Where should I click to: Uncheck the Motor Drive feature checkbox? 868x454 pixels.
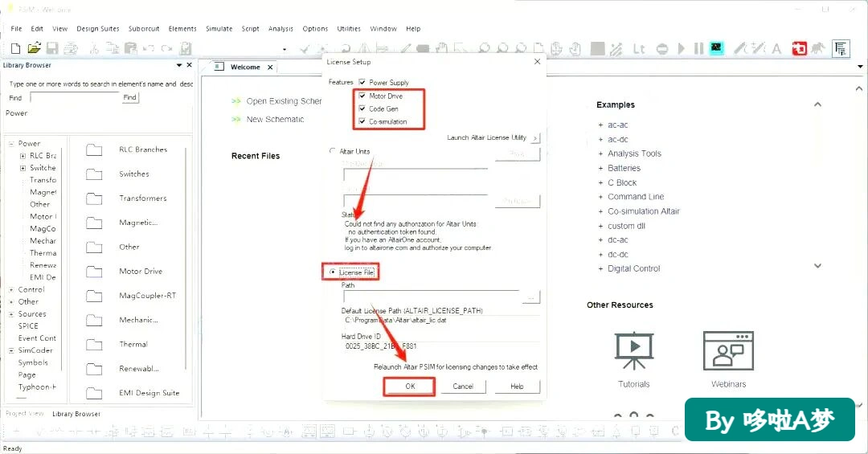362,96
